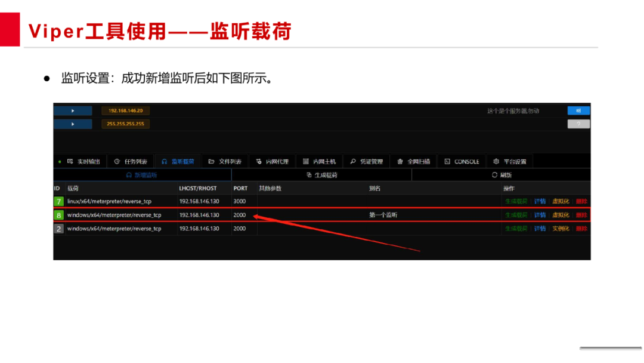Click the 新增监听 button
Screen dimensions: 644x363
142,175
